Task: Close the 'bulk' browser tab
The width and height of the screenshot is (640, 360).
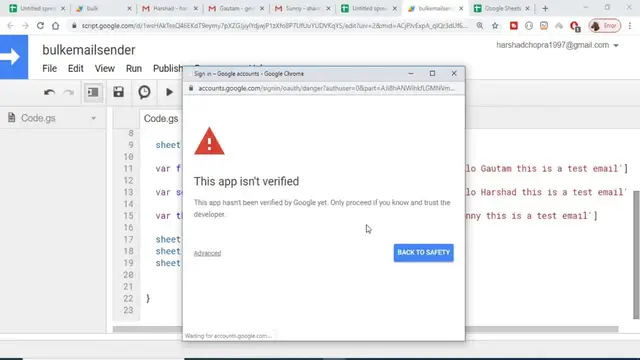Action: click(129, 8)
